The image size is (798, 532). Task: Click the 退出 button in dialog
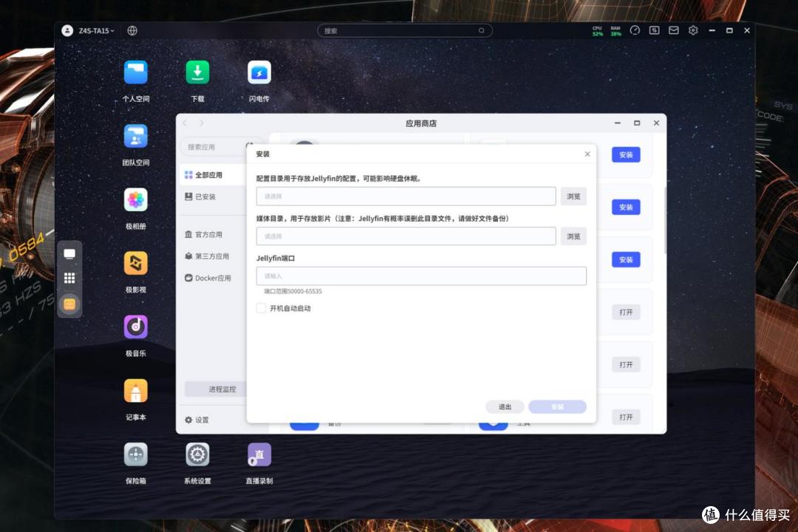click(x=505, y=407)
